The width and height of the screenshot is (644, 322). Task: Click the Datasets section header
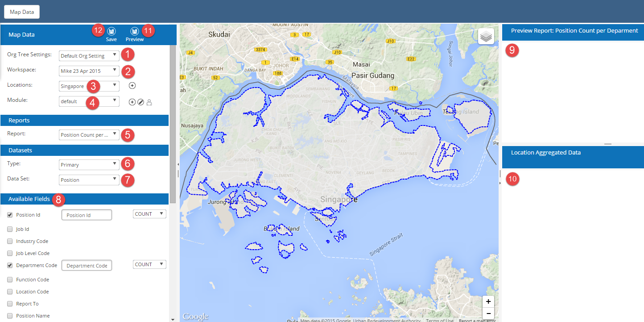(85, 150)
